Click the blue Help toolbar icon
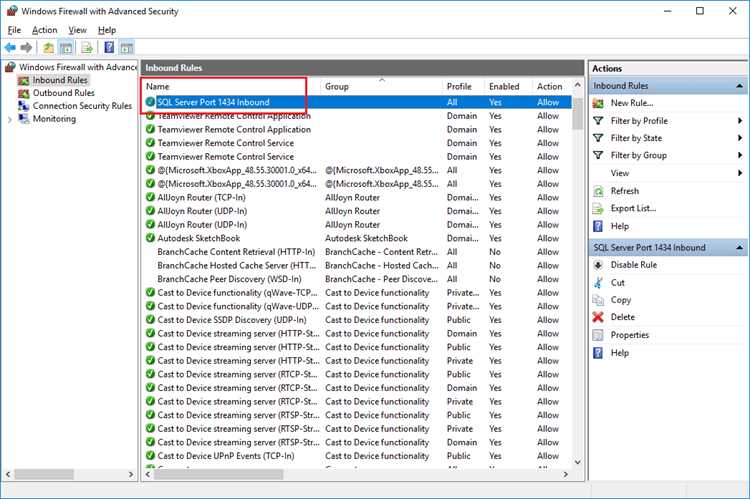The image size is (750, 499). (109, 47)
